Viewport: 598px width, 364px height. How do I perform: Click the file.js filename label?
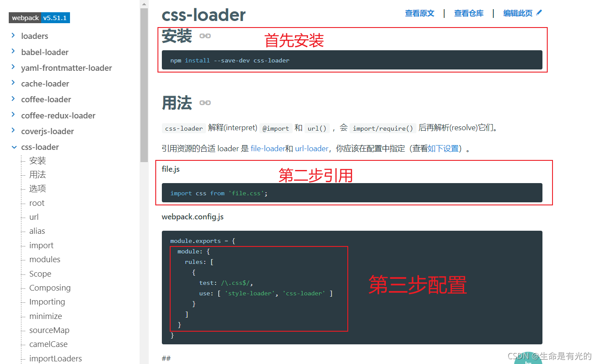171,169
